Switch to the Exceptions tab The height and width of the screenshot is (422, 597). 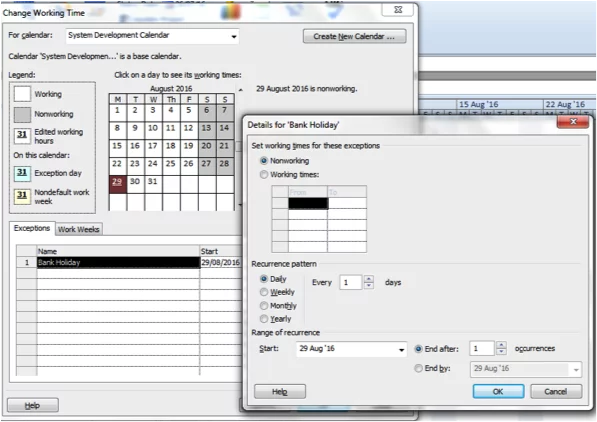click(32, 228)
